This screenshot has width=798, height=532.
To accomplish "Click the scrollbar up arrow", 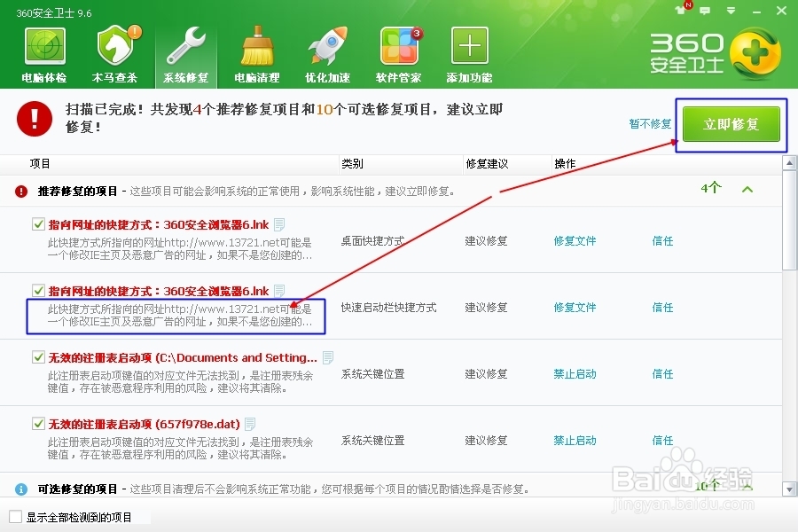I will (x=789, y=163).
